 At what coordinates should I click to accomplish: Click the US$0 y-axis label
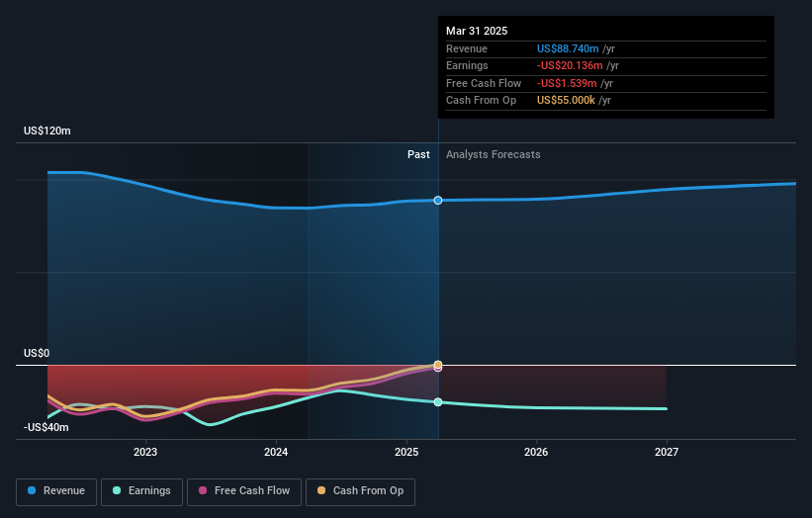[x=37, y=354]
